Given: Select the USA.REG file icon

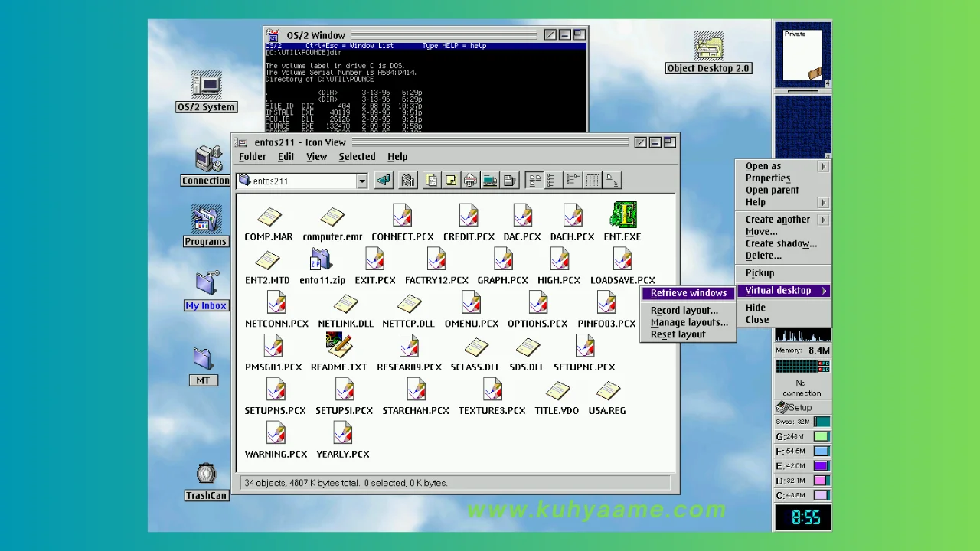Looking at the screenshot, I should (x=607, y=392).
